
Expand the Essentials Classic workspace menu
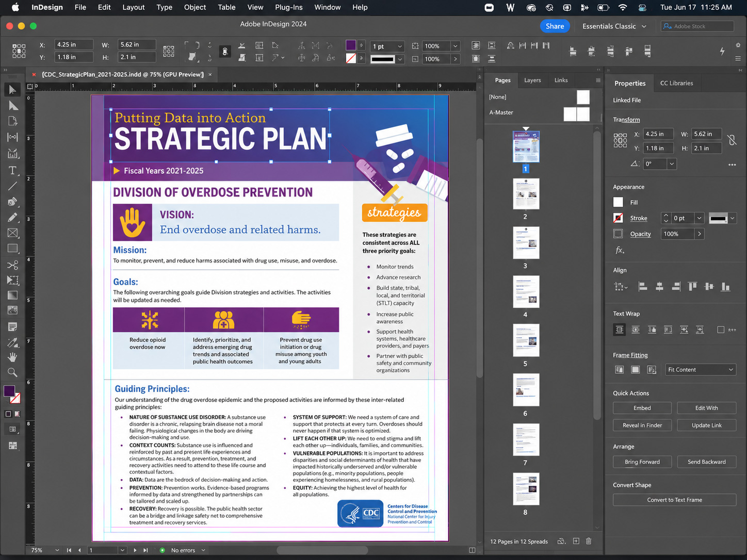point(614,26)
